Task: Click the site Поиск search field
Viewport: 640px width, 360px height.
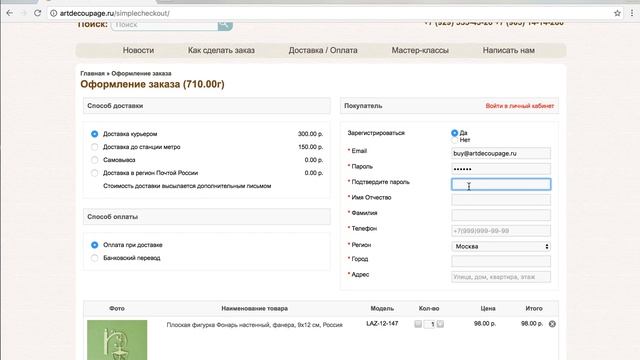Action: [x=164, y=25]
